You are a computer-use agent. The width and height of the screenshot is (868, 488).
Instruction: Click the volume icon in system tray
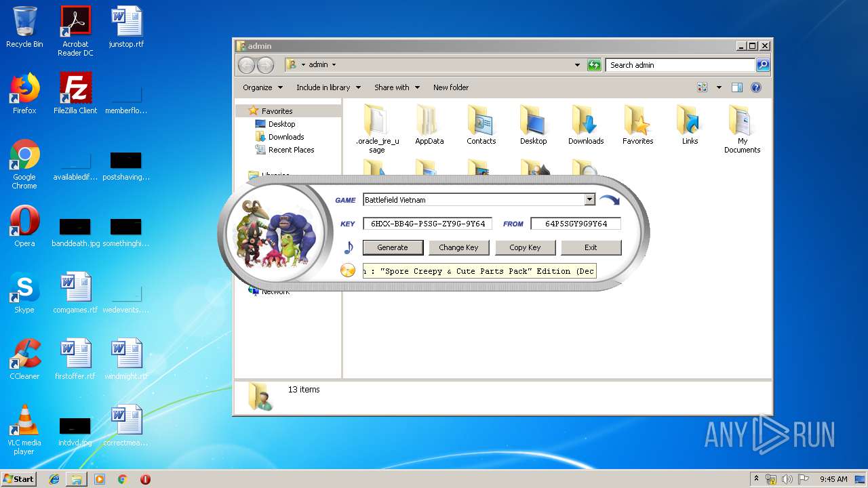pyautogui.click(x=787, y=479)
